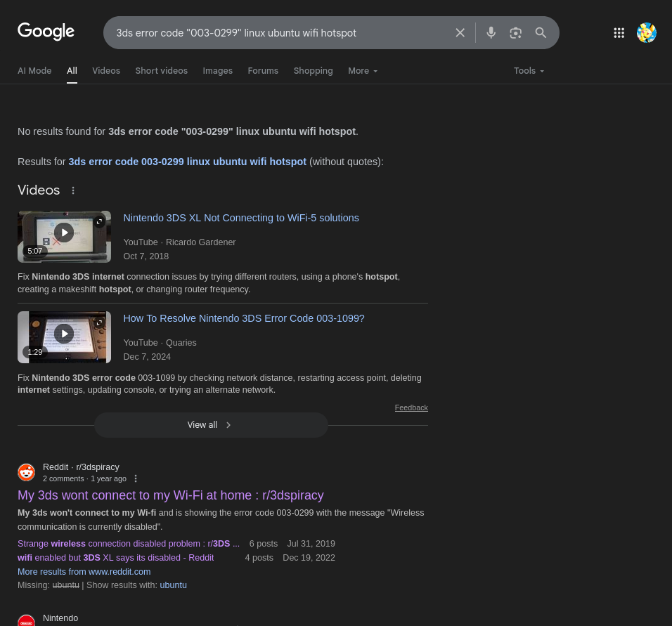
Task: Open the Google apps grid
Action: [x=619, y=32]
